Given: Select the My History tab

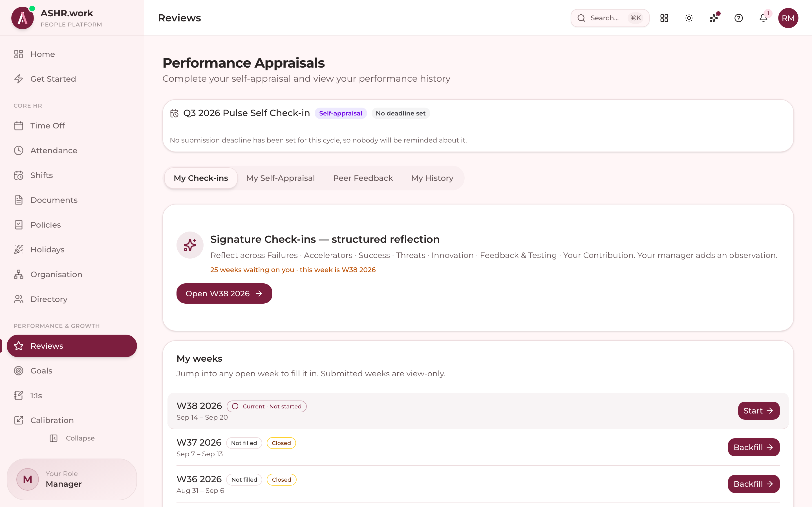Looking at the screenshot, I should tap(432, 178).
